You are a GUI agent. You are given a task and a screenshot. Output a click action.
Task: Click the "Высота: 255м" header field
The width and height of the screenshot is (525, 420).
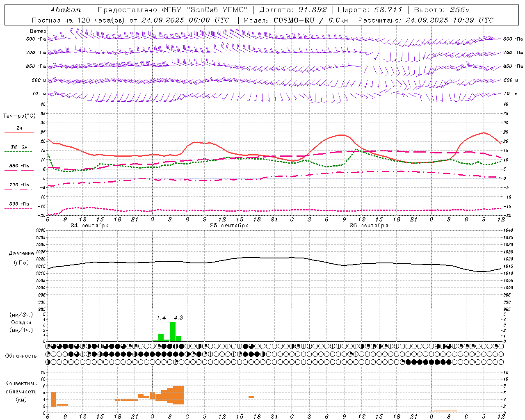(x=442, y=10)
